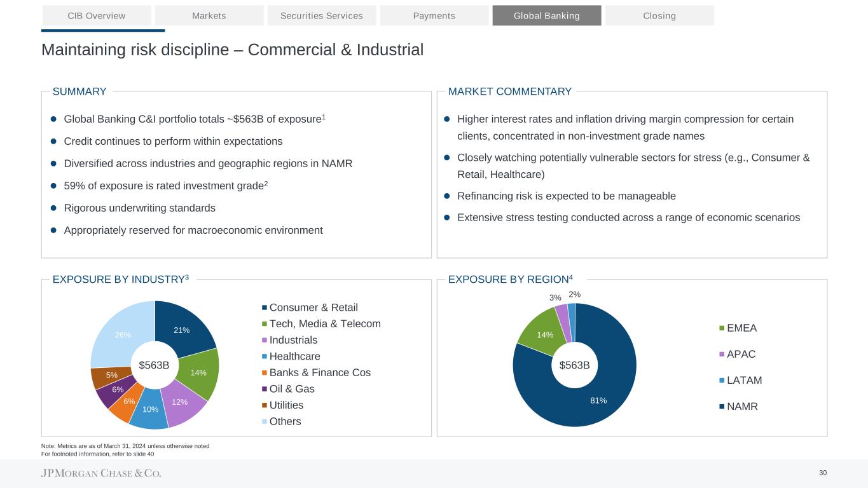Image resolution: width=868 pixels, height=488 pixels.
Task: Select the EMEA legend swatch
Action: click(x=722, y=329)
